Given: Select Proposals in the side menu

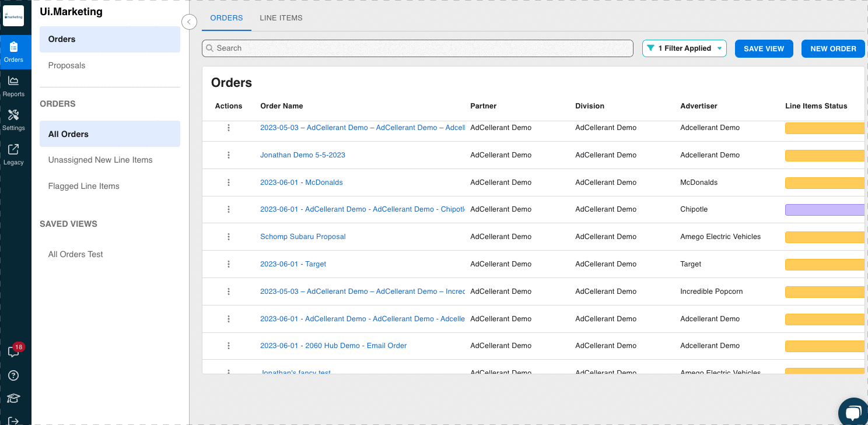Looking at the screenshot, I should (x=66, y=65).
